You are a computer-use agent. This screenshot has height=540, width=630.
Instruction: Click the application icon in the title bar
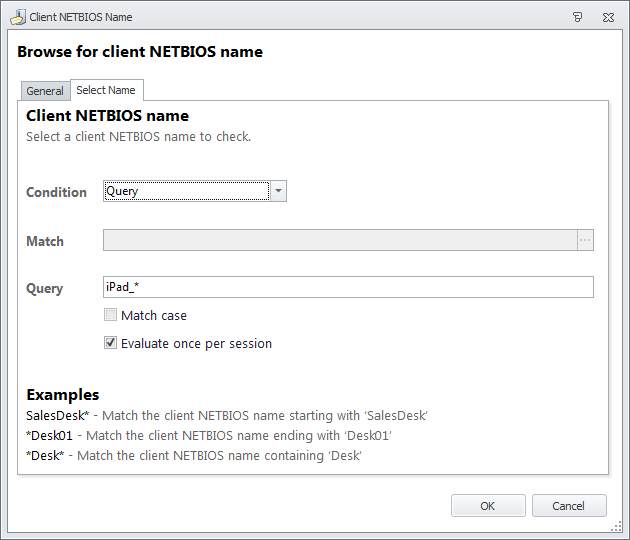(18, 17)
